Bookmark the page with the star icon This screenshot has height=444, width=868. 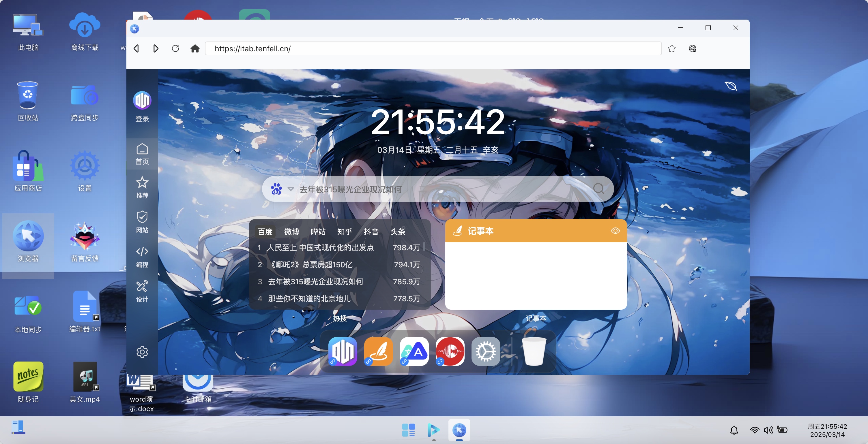(x=671, y=48)
